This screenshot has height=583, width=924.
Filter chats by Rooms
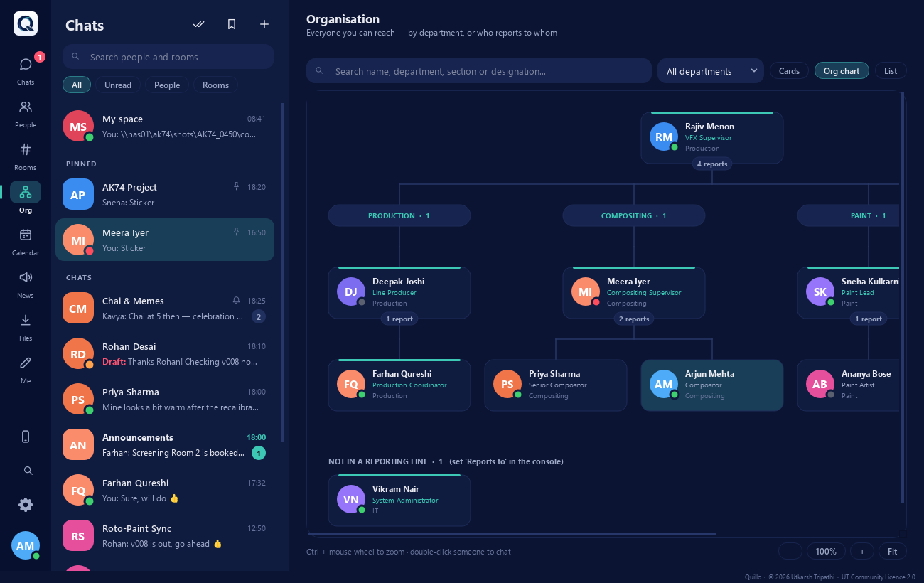(215, 85)
